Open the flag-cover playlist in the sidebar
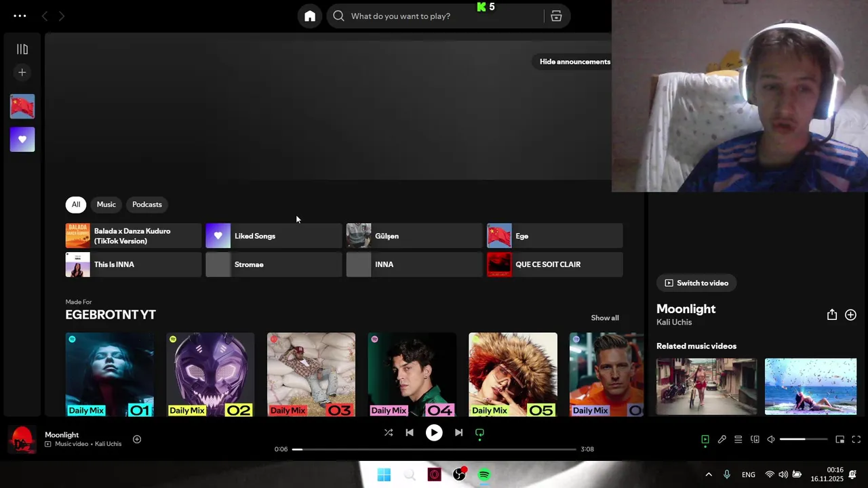Screen dimensions: 868x488 click(22, 106)
